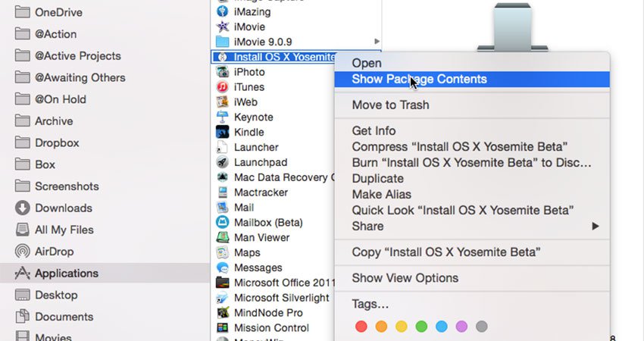644x341 pixels.
Task: Click the iMovie star icon
Action: (222, 27)
